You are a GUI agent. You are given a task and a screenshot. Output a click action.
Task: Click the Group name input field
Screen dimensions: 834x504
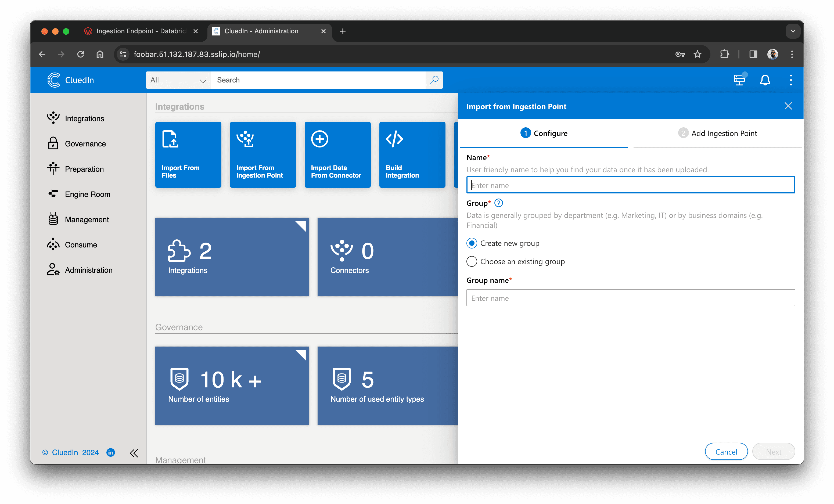[x=631, y=297]
